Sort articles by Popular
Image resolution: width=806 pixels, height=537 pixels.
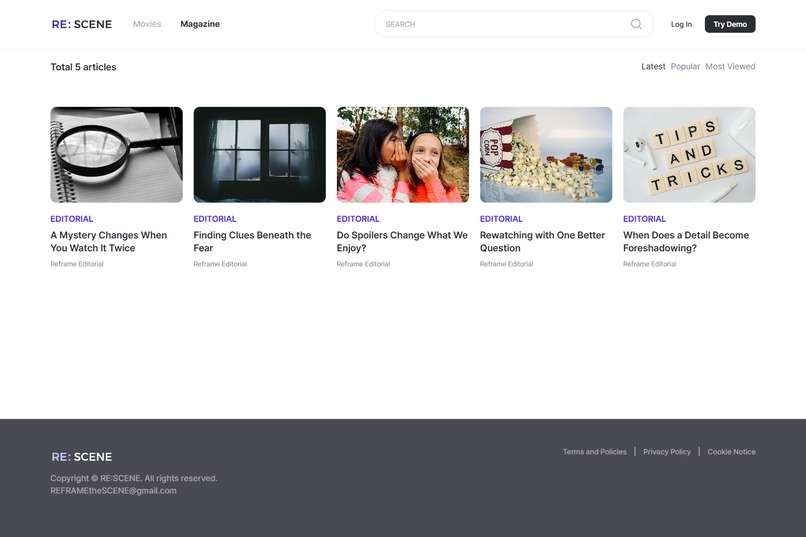(685, 66)
